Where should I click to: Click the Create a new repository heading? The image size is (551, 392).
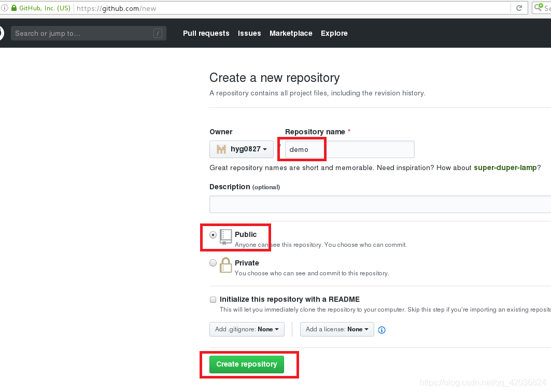[274, 78]
